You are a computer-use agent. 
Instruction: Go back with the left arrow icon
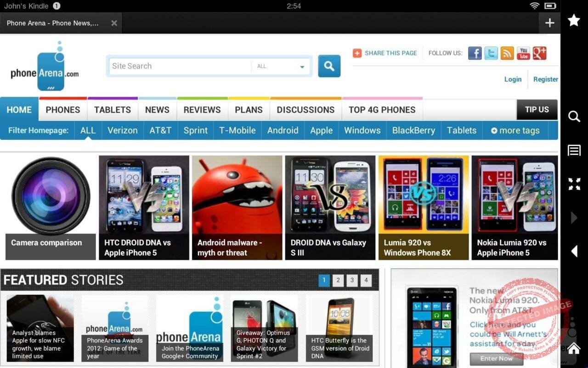click(x=574, y=251)
